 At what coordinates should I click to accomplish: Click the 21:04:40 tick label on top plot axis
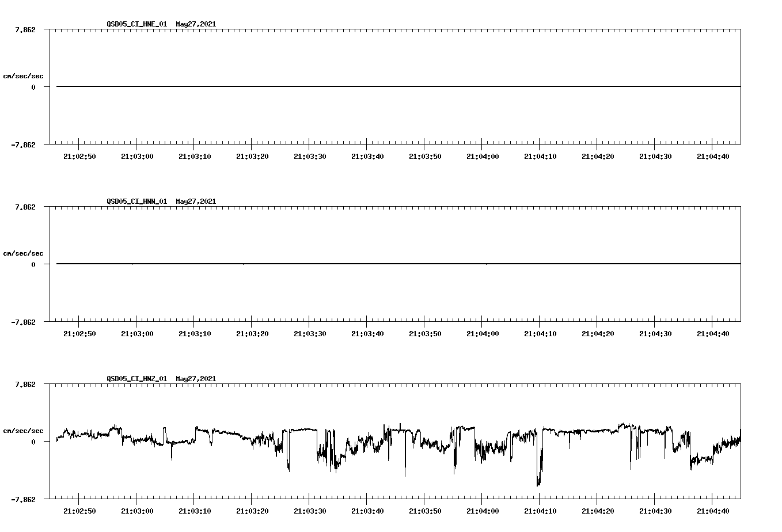point(713,155)
